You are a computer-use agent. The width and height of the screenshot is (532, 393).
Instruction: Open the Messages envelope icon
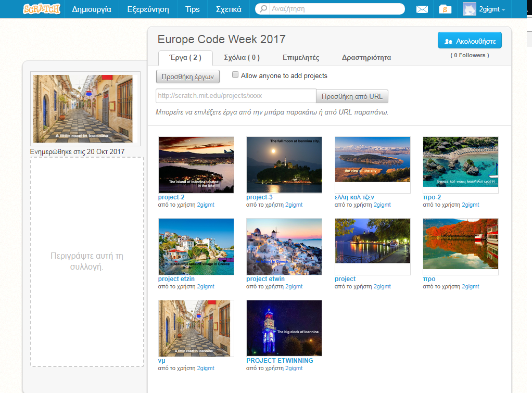coord(422,9)
